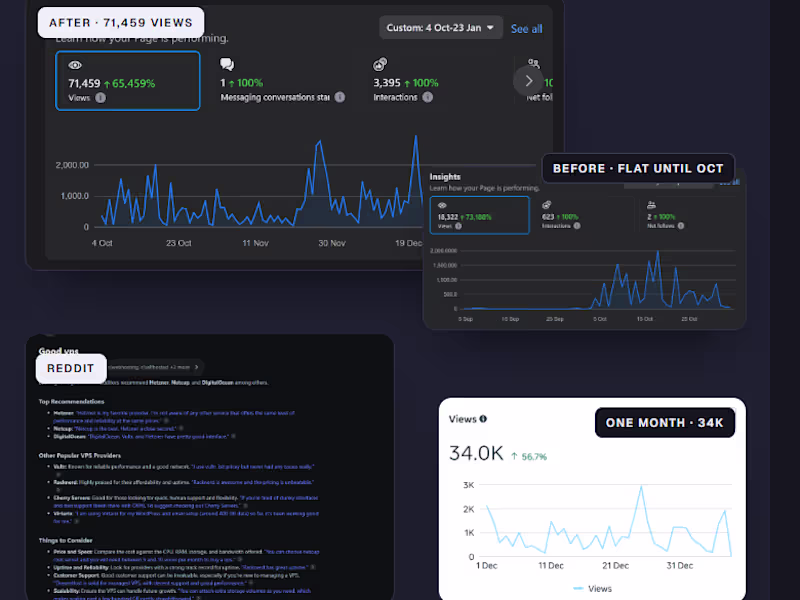Open the quoted Netcup recommendation link
This screenshot has width=800, height=600.
click(x=126, y=429)
